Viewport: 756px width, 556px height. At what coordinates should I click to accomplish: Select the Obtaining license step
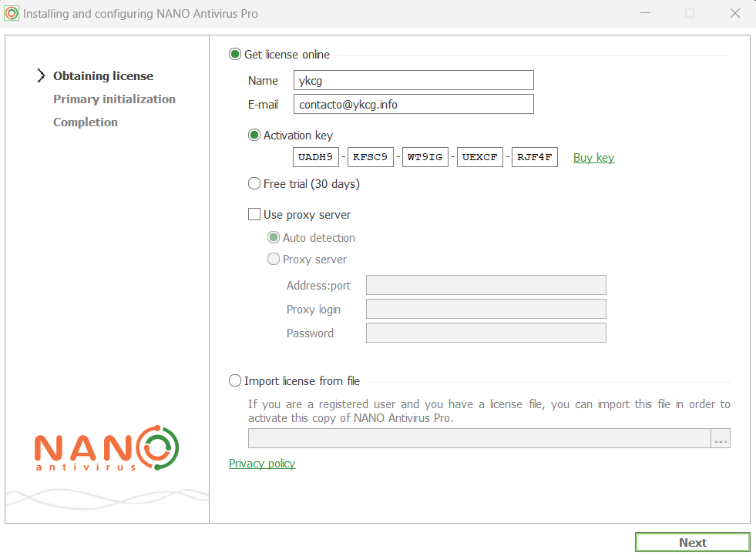point(103,76)
